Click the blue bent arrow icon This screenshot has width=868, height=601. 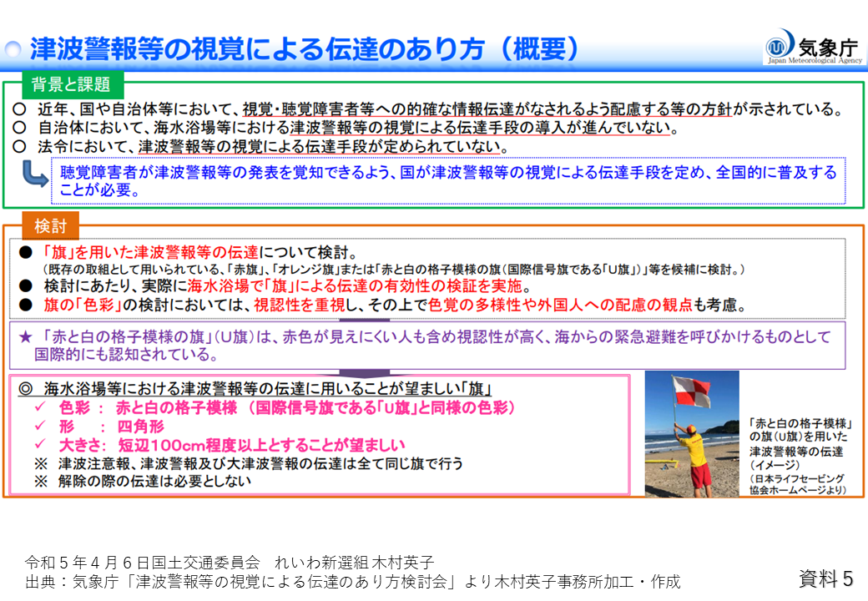point(35,174)
